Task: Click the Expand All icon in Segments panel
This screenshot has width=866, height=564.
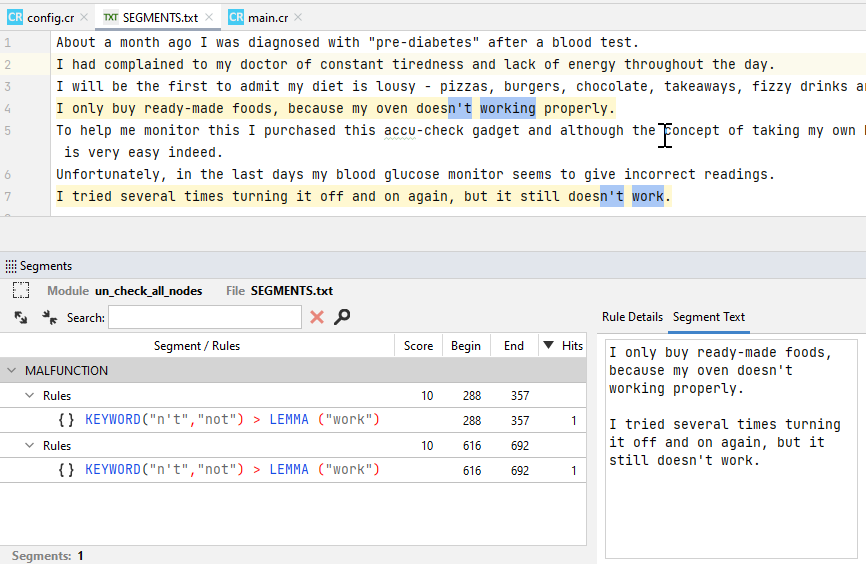Action: click(21, 317)
